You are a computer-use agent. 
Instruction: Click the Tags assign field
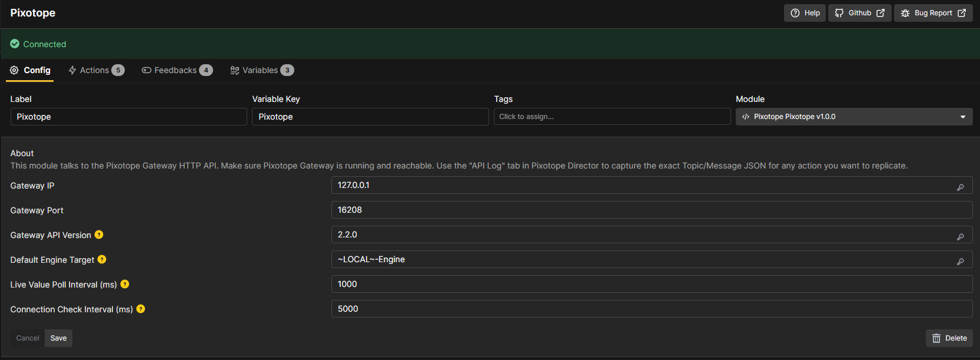tap(612, 117)
